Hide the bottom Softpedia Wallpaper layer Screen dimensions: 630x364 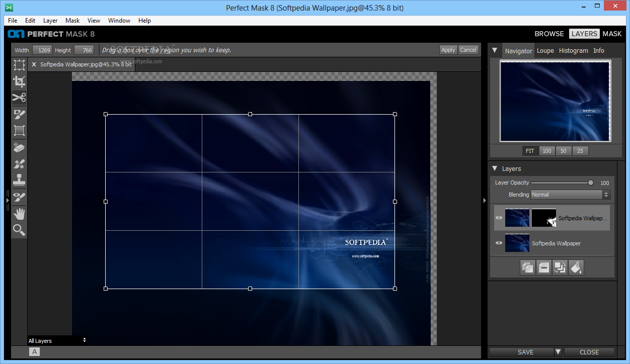(499, 243)
